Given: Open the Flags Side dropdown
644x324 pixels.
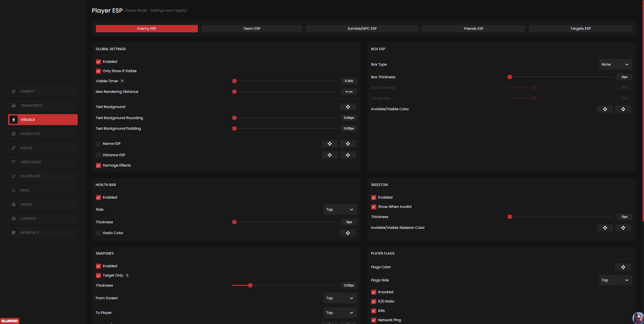Looking at the screenshot, I should click(615, 280).
